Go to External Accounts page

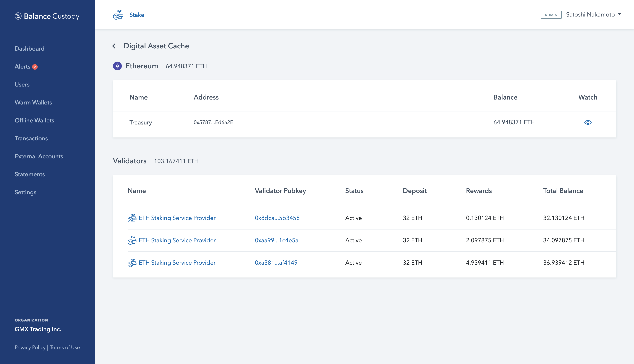(39, 156)
